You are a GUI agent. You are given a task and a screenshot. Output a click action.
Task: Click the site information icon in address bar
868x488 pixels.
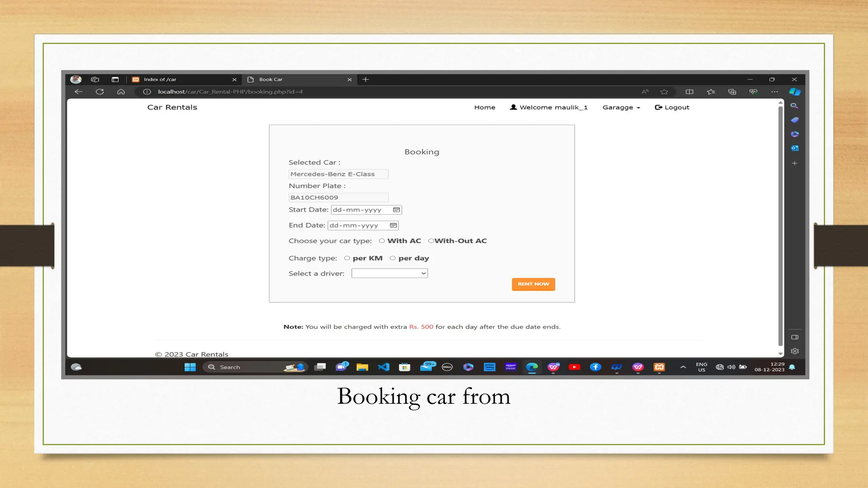click(x=147, y=91)
